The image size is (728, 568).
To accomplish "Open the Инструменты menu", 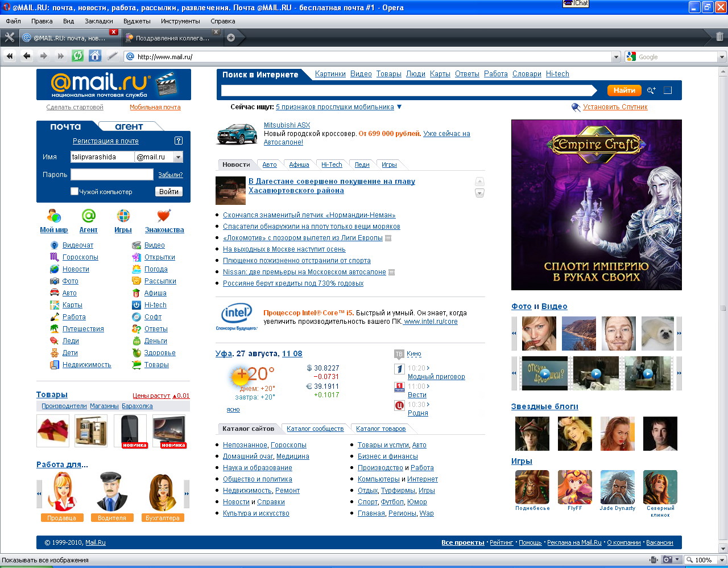I will [x=180, y=21].
